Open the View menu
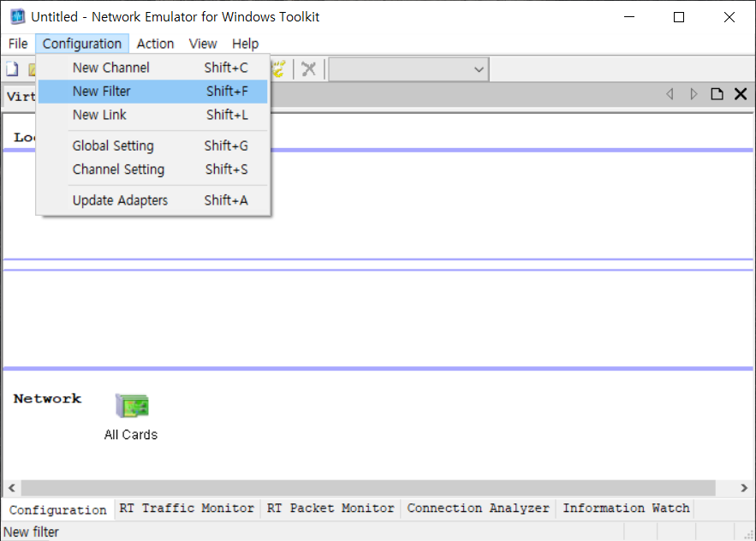Image resolution: width=756 pixels, height=541 pixels. point(203,44)
